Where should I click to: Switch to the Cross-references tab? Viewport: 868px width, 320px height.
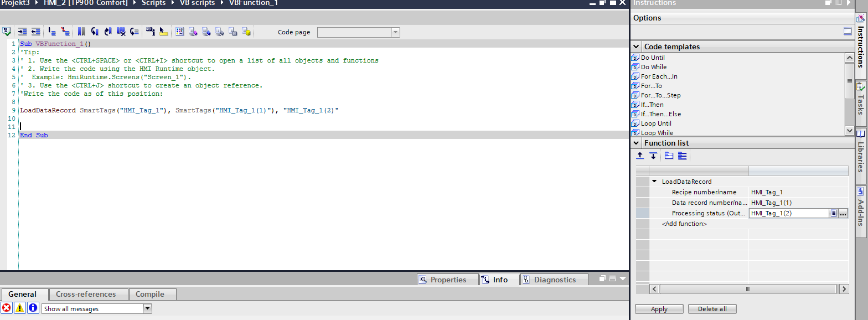(86, 295)
